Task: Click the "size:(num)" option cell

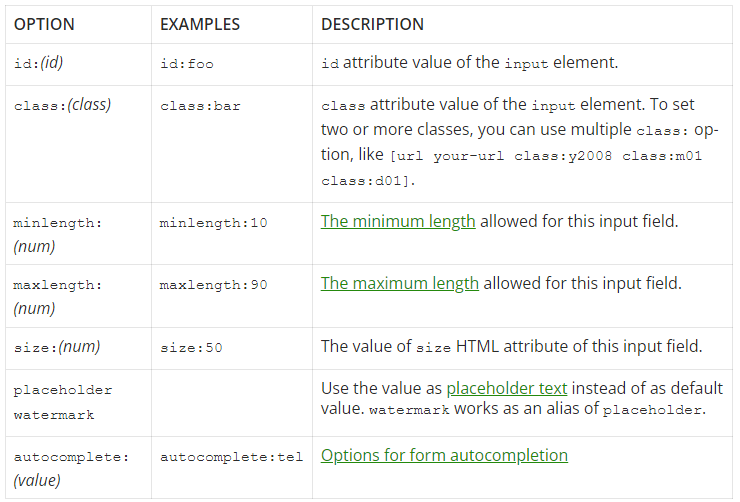Action: (56, 347)
